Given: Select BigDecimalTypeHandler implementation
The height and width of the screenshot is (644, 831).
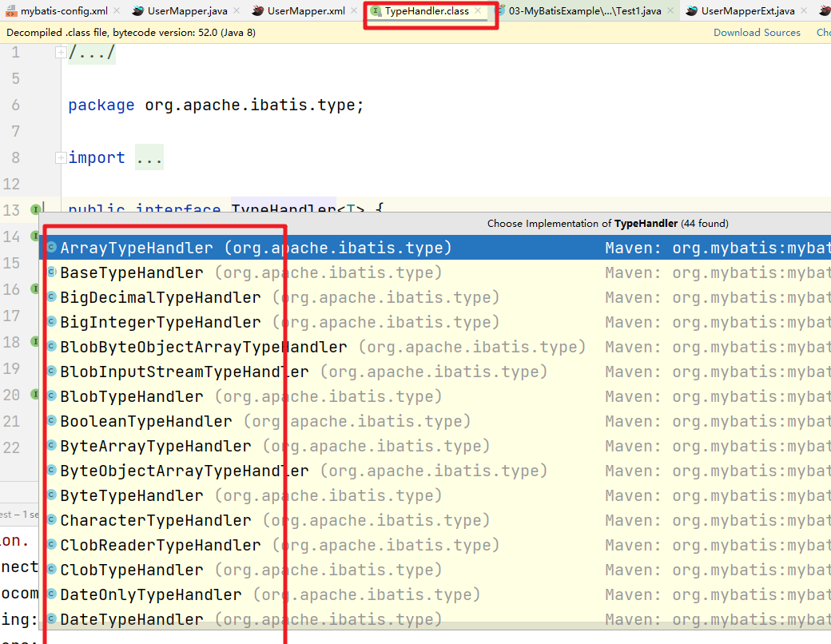Looking at the screenshot, I should [x=435, y=297].
